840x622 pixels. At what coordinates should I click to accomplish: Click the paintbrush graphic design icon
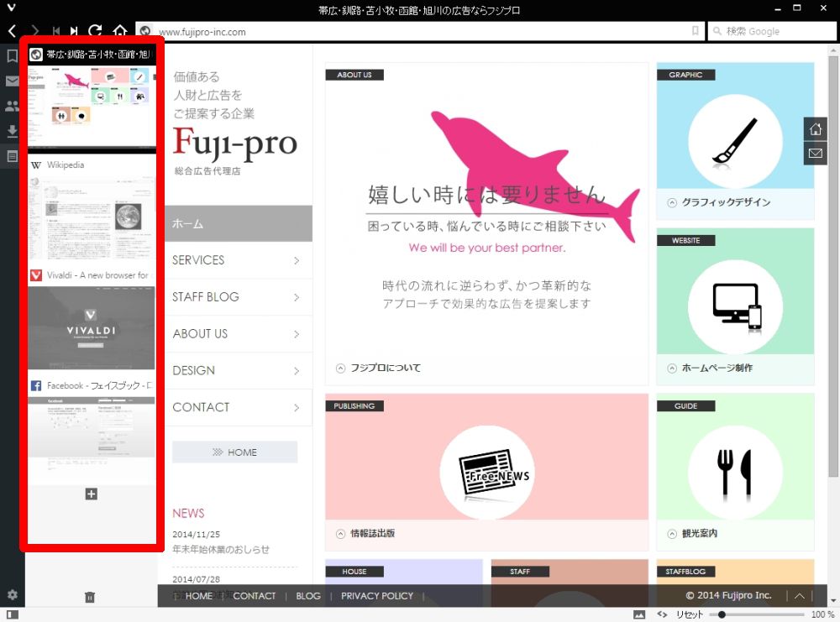[735, 141]
